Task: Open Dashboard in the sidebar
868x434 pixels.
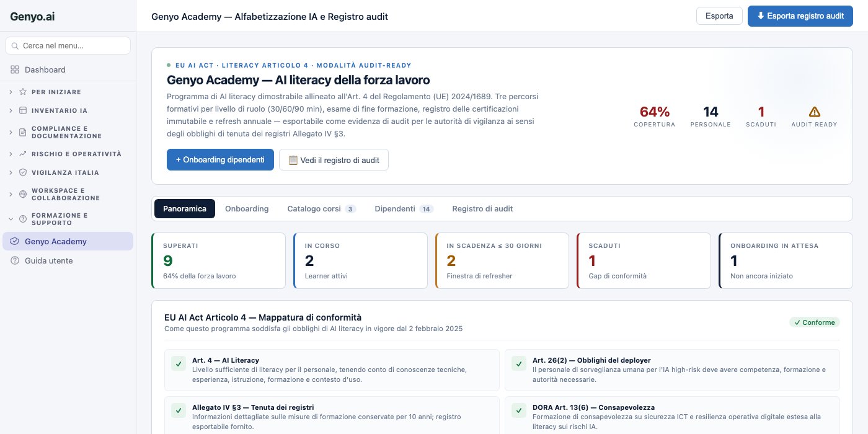Action: 68,70
